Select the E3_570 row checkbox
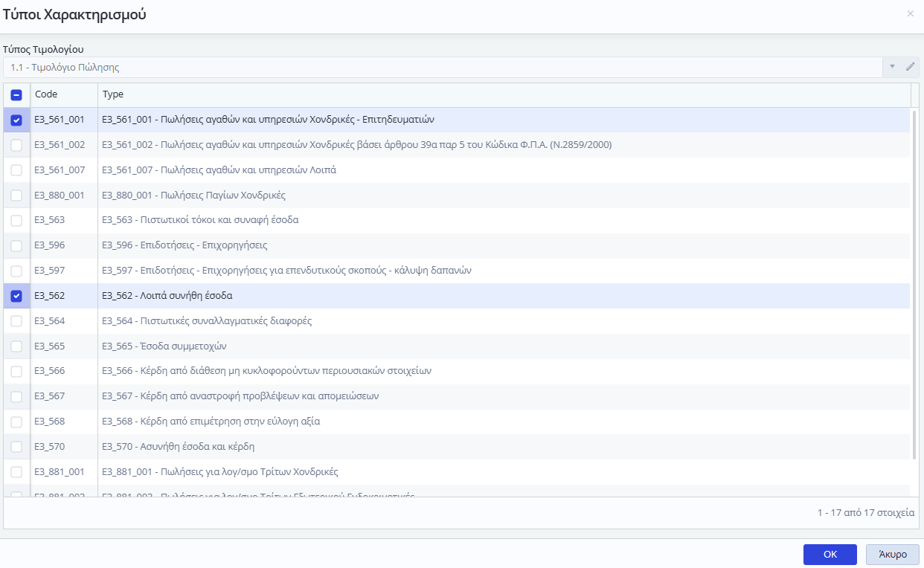924x568 pixels. click(16, 447)
